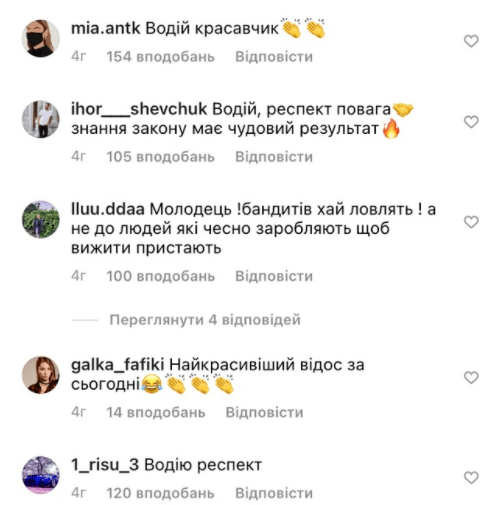Open username link galka_fafiki
The image size is (493, 505).
tap(118, 365)
